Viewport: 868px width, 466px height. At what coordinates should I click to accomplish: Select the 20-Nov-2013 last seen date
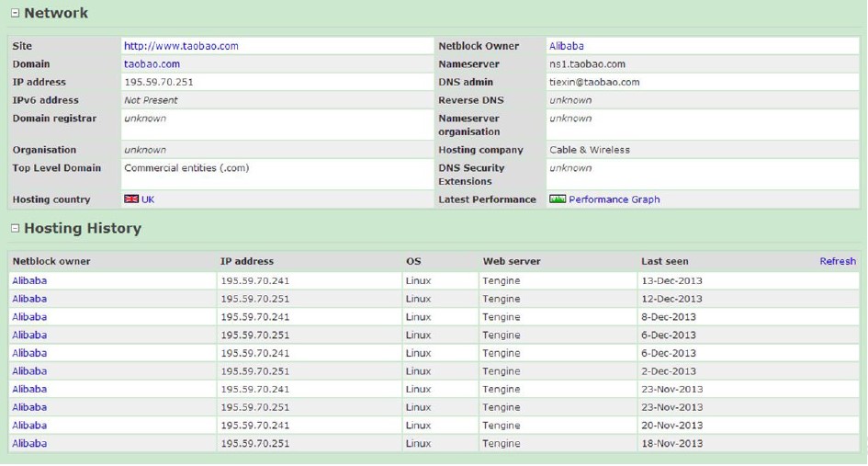(672, 426)
